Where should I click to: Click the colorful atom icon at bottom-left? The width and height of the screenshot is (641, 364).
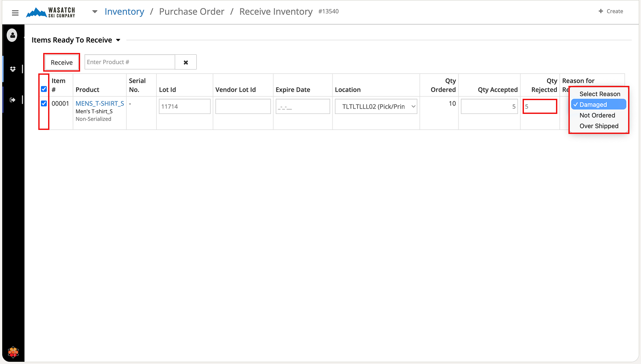click(x=13, y=352)
